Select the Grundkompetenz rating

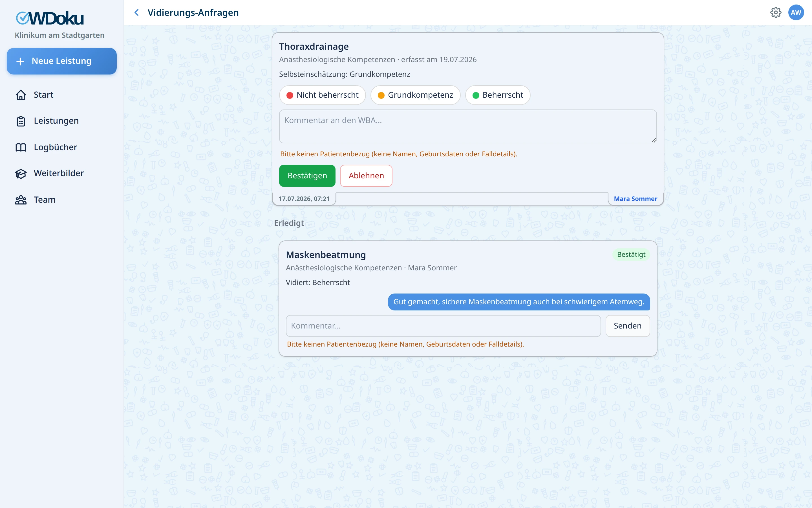[x=415, y=95]
